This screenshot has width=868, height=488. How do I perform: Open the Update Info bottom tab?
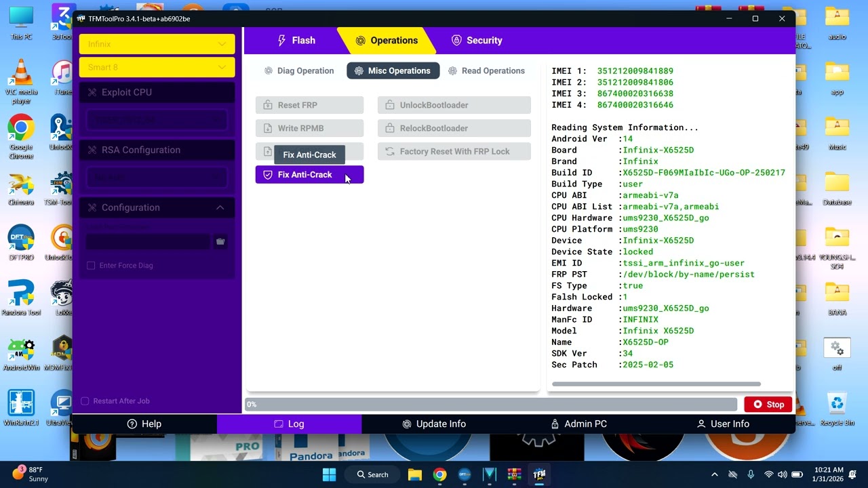pos(434,424)
